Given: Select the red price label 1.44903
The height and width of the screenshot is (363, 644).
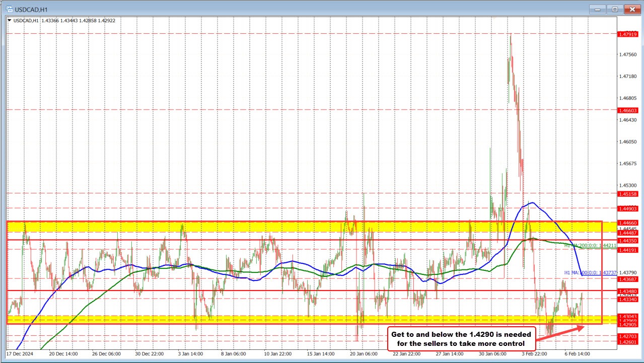Looking at the screenshot, I should click(x=628, y=208).
